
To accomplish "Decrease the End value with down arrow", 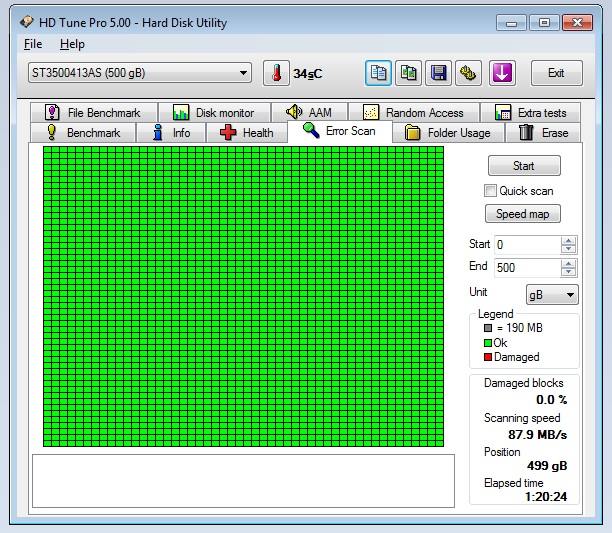I will point(568,272).
